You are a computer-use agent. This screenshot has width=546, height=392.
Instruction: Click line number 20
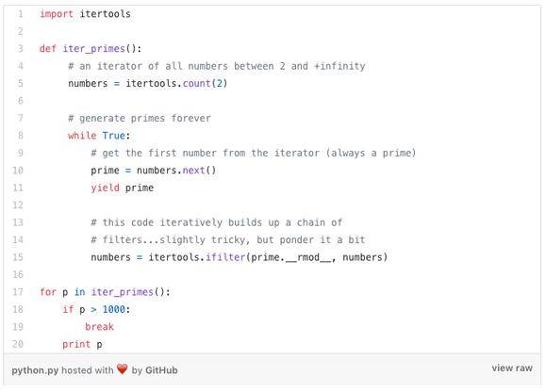click(x=18, y=344)
